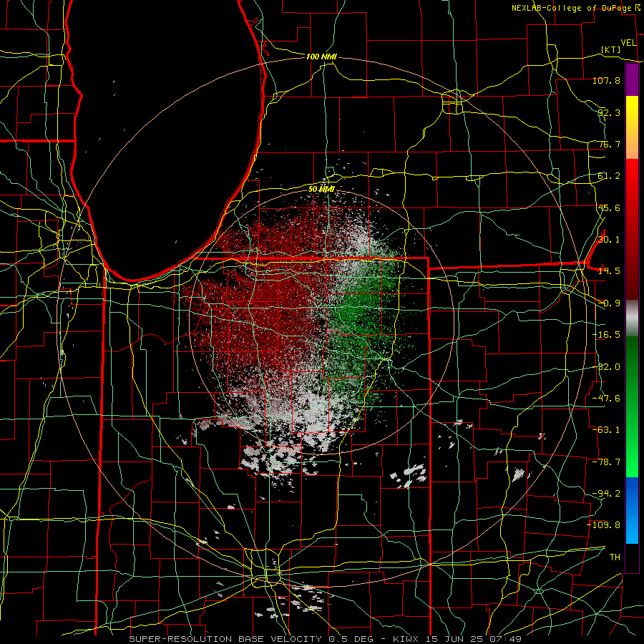Click the -32.0 scale value

[606, 367]
